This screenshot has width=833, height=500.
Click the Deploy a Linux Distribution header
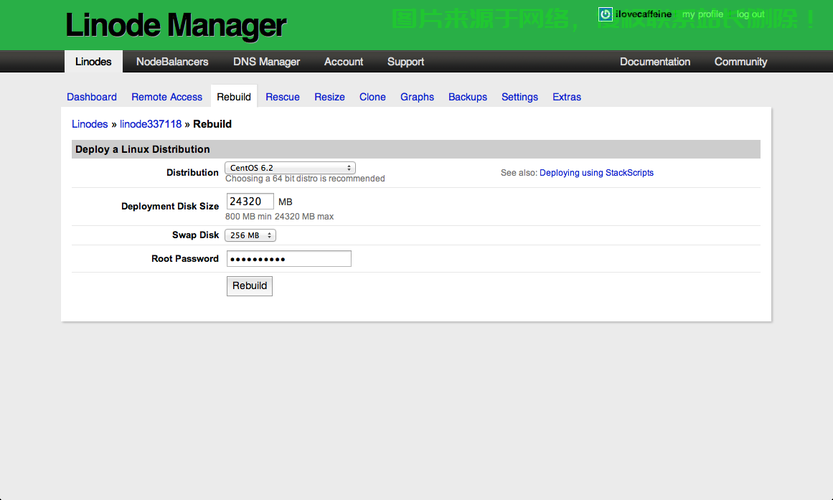pyautogui.click(x=416, y=149)
